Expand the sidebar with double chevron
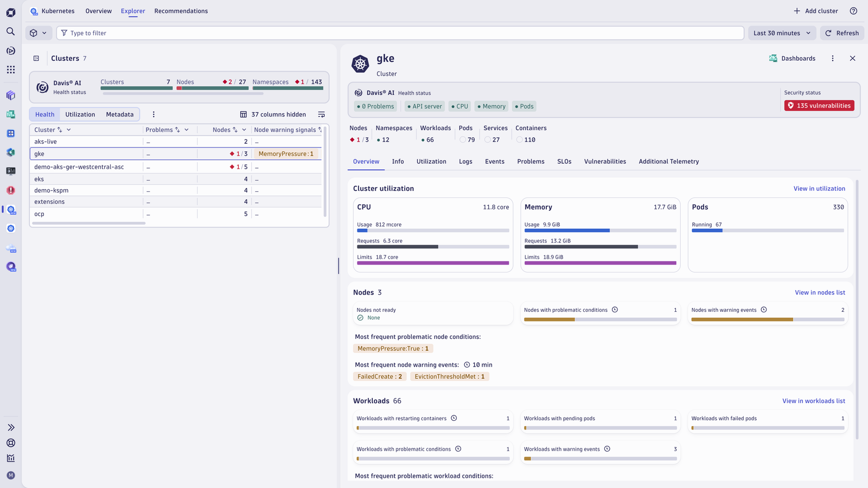This screenshot has height=488, width=868. pyautogui.click(x=10, y=428)
